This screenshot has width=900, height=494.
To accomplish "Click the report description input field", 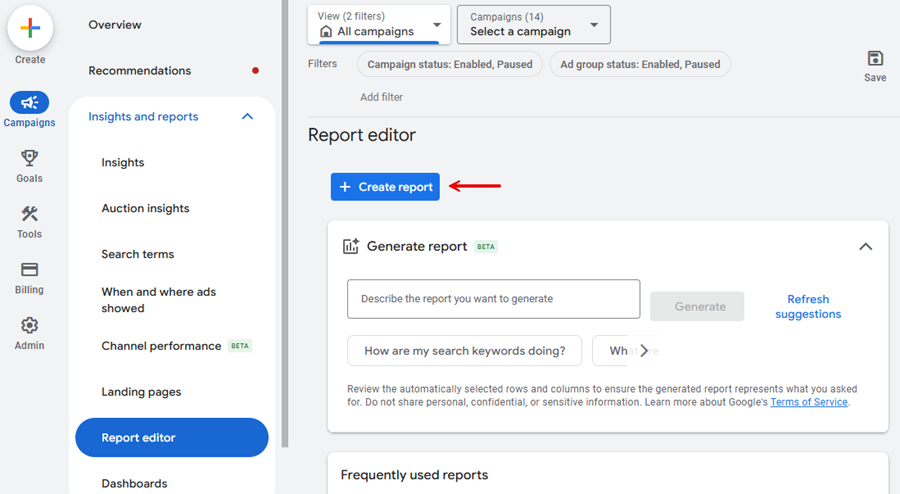I will (493, 299).
